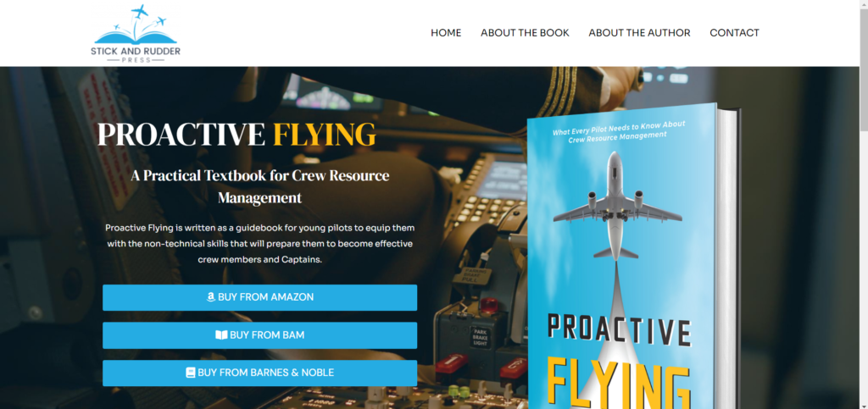The image size is (868, 409).
Task: Click the airplane illustration on the book cover
Action: click(x=617, y=206)
